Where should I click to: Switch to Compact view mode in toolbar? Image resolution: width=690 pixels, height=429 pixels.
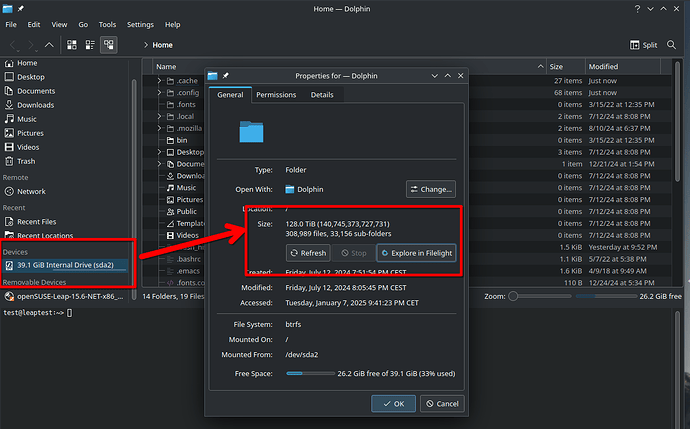[x=90, y=44]
